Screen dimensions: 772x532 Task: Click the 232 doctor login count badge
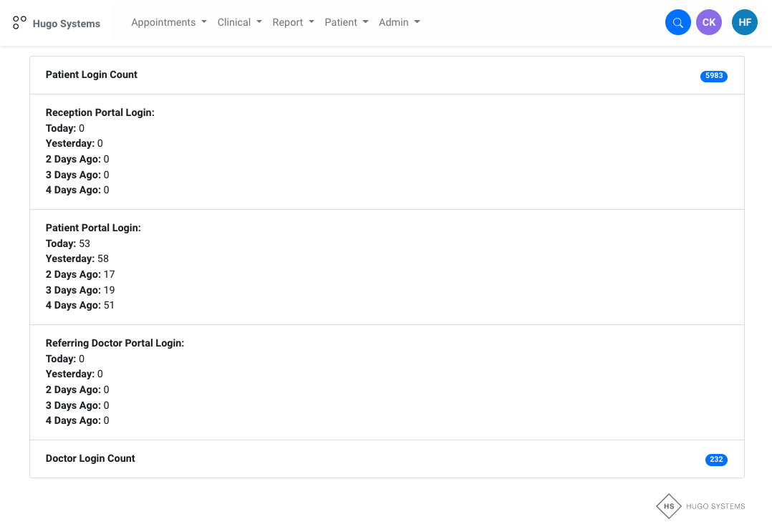(x=715, y=460)
